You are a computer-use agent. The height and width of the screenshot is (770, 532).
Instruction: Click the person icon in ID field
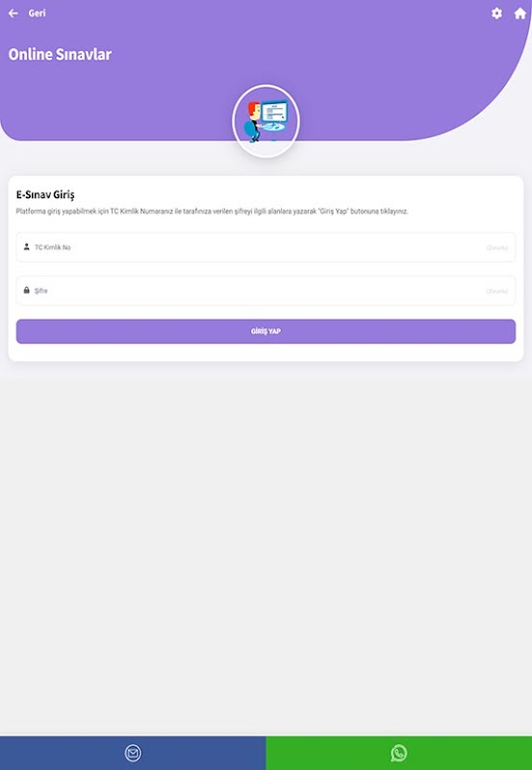(27, 246)
